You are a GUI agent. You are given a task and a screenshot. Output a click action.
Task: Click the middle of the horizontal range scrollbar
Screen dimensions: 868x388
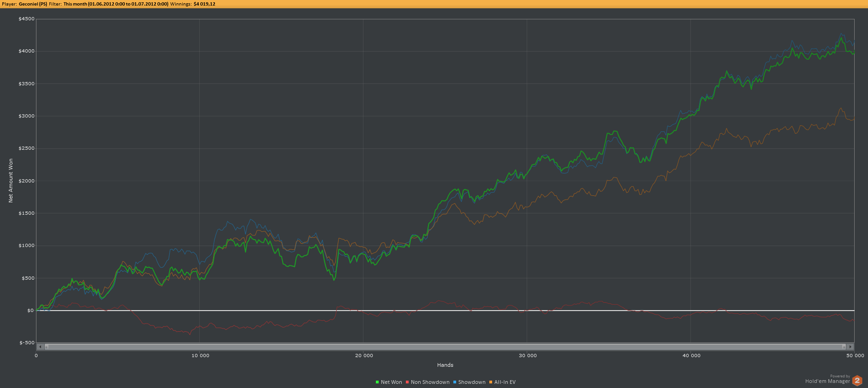click(x=445, y=347)
